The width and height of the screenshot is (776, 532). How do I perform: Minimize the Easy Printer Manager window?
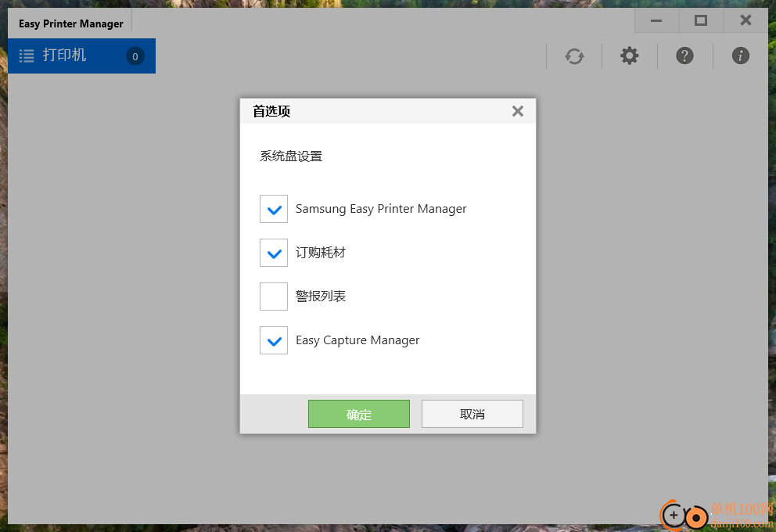tap(656, 20)
